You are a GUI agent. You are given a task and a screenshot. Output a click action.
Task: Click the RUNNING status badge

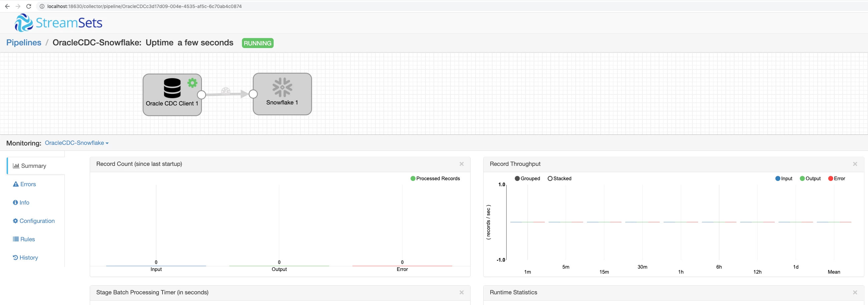(257, 43)
